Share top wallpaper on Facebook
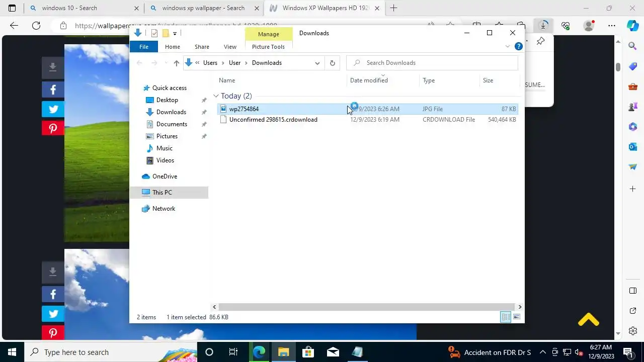The height and width of the screenshot is (362, 644). click(53, 90)
